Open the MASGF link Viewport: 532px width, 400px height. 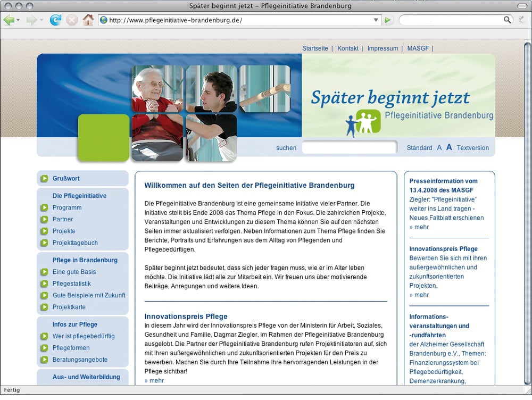pos(418,48)
